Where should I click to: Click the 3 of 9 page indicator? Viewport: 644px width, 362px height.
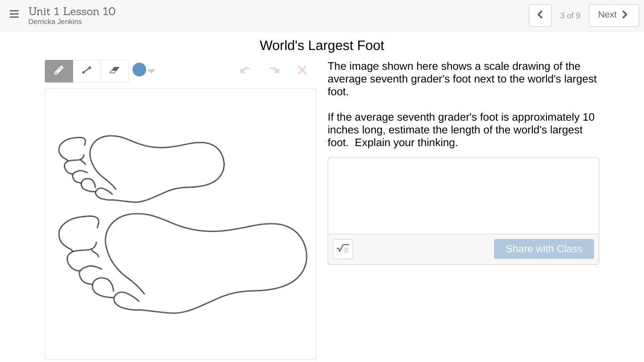click(x=570, y=16)
